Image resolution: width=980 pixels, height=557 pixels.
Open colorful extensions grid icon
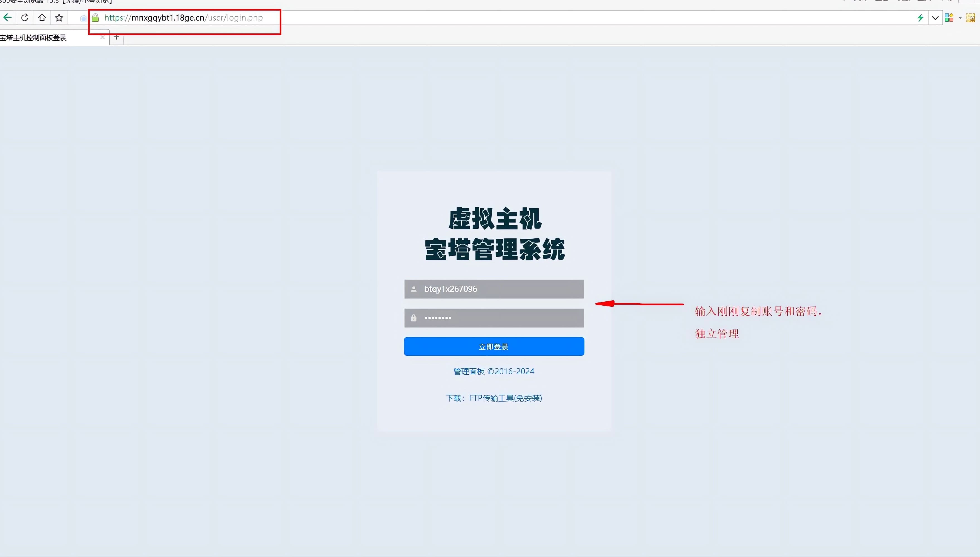pos(949,18)
